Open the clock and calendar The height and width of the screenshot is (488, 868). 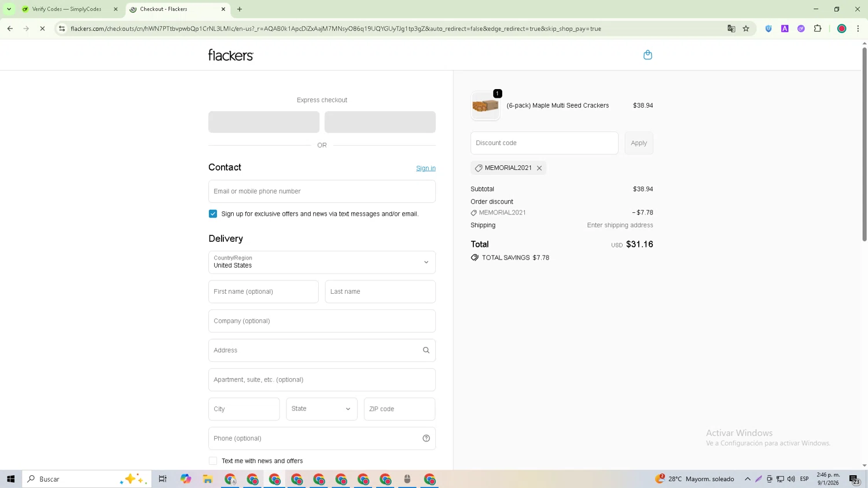[x=828, y=479]
